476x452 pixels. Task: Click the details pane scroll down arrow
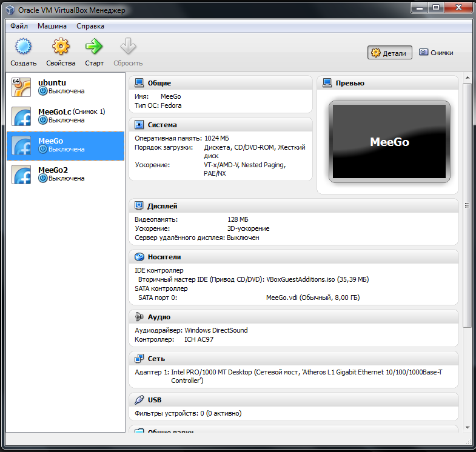tap(467, 428)
